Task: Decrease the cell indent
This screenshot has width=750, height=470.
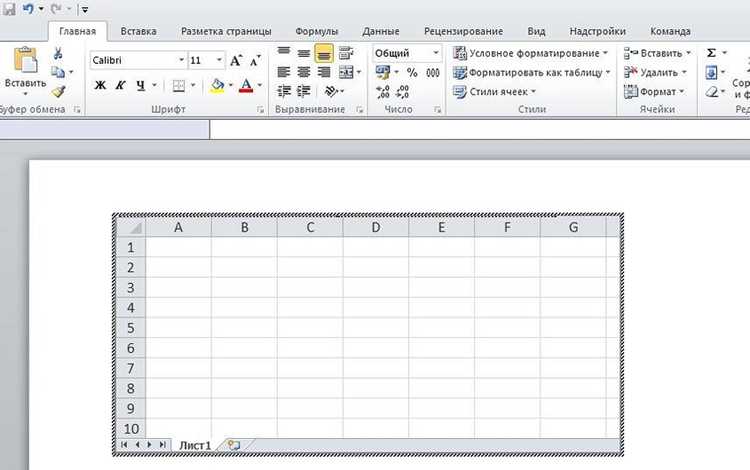Action: pos(284,91)
